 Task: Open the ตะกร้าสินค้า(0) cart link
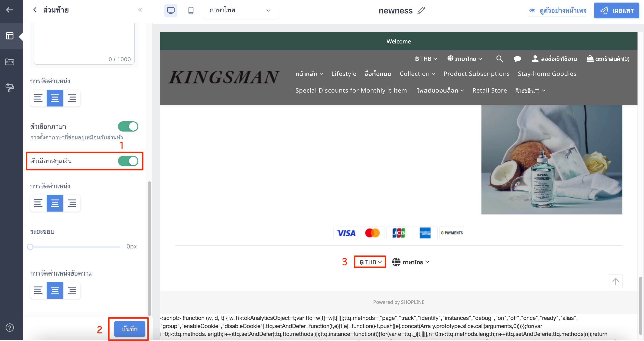608,59
